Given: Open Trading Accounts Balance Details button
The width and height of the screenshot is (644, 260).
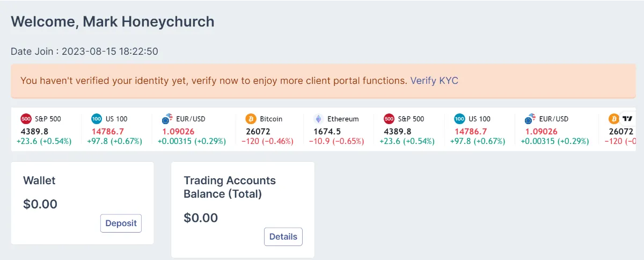Looking at the screenshot, I should tap(283, 236).
